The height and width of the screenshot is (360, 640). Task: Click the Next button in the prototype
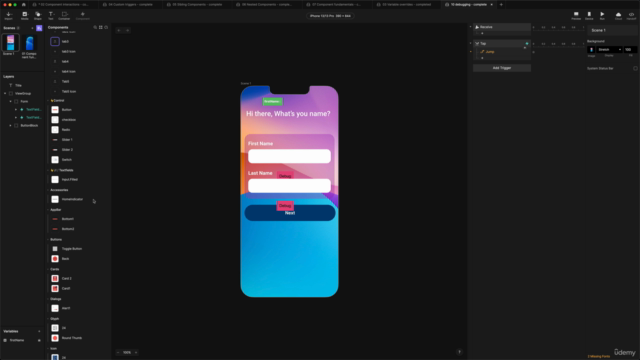tap(290, 213)
